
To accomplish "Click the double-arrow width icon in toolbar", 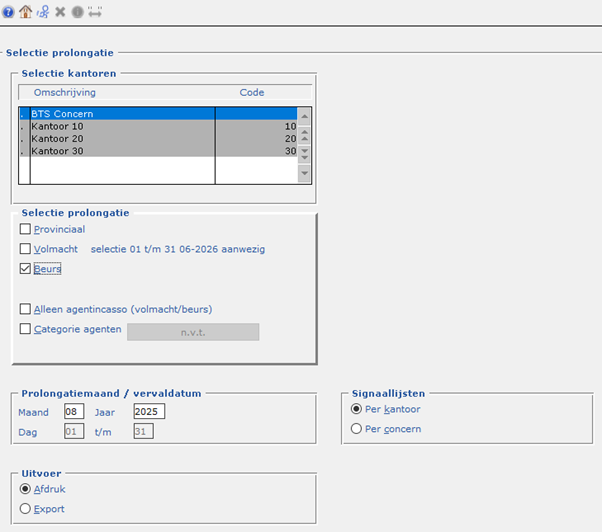I will click(95, 12).
